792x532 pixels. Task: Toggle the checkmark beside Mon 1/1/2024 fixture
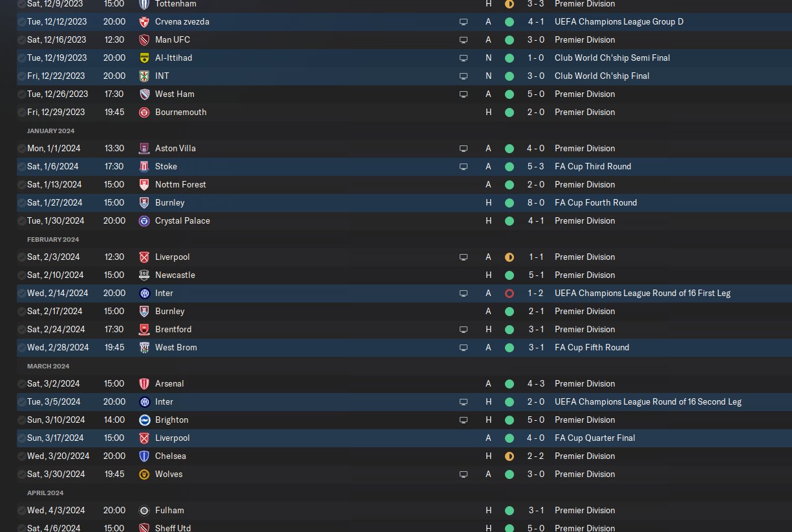(x=21, y=149)
